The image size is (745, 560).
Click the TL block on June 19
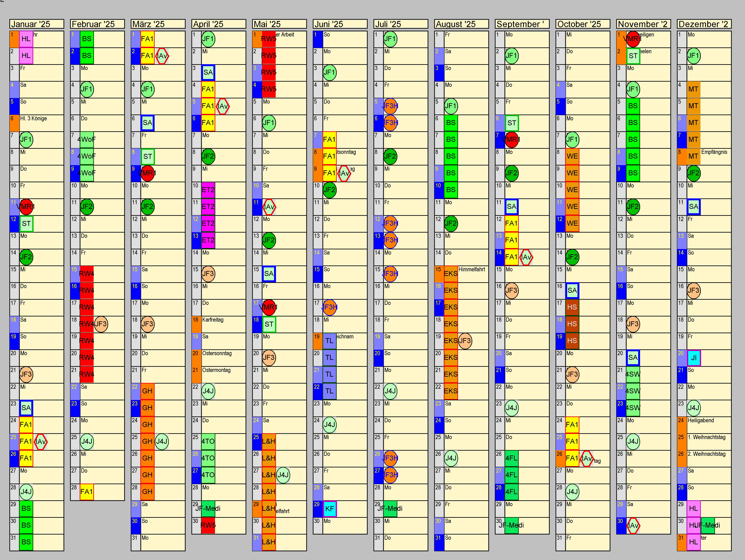tap(330, 341)
